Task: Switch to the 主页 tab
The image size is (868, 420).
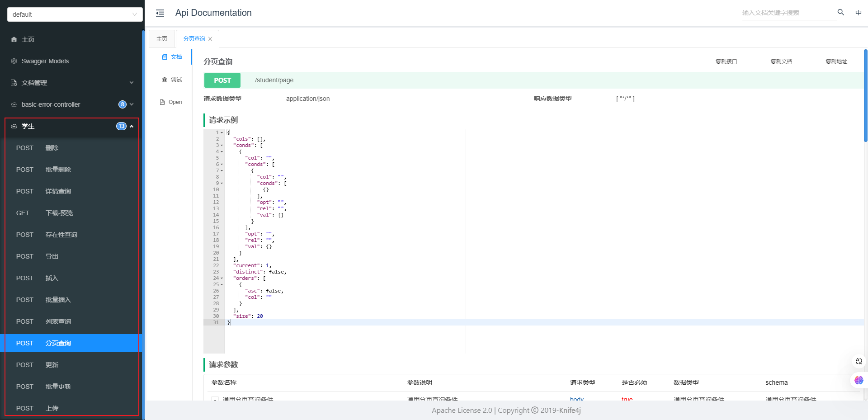Action: [x=162, y=39]
